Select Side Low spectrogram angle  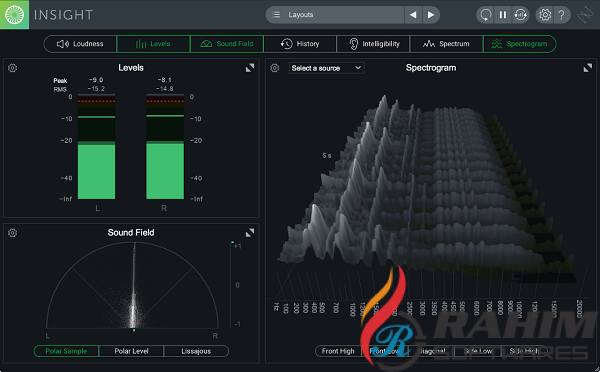478,351
